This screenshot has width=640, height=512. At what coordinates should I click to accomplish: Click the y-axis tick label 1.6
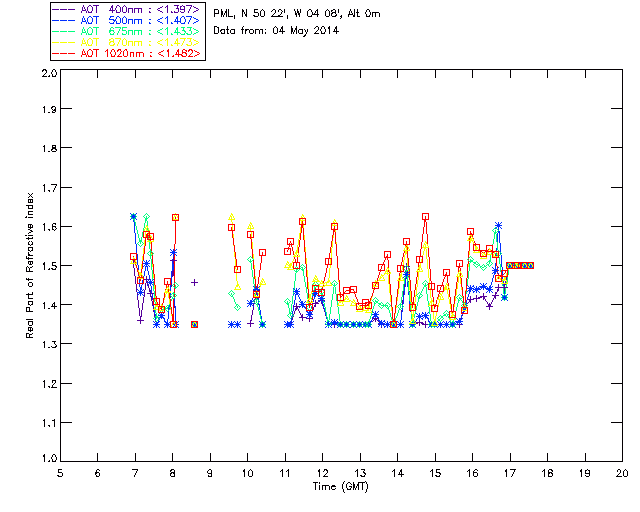(x=49, y=227)
